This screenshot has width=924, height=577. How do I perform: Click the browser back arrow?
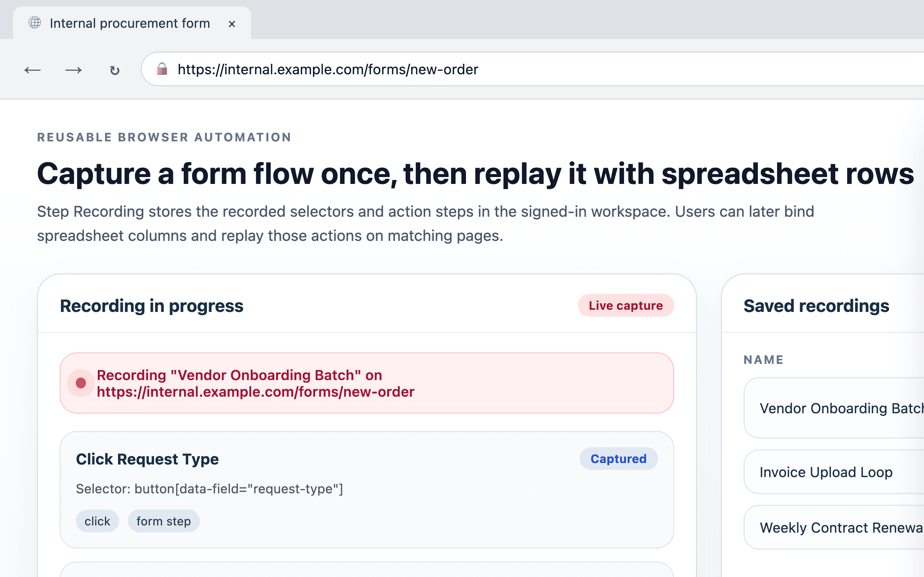32,70
